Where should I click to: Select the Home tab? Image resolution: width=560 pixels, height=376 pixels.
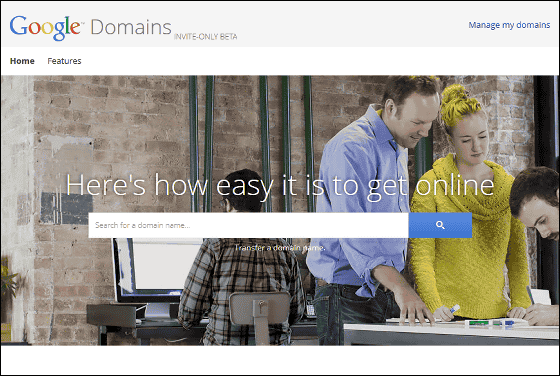[x=22, y=61]
